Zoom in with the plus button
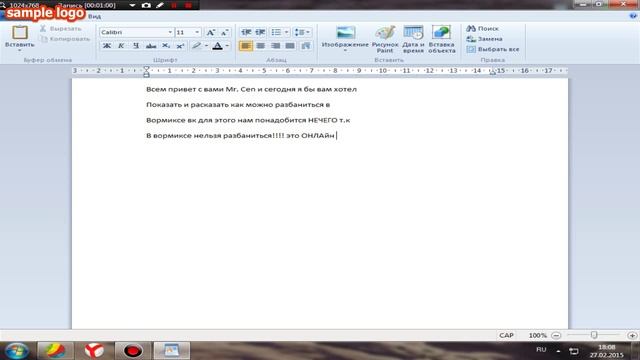 pos(633,336)
